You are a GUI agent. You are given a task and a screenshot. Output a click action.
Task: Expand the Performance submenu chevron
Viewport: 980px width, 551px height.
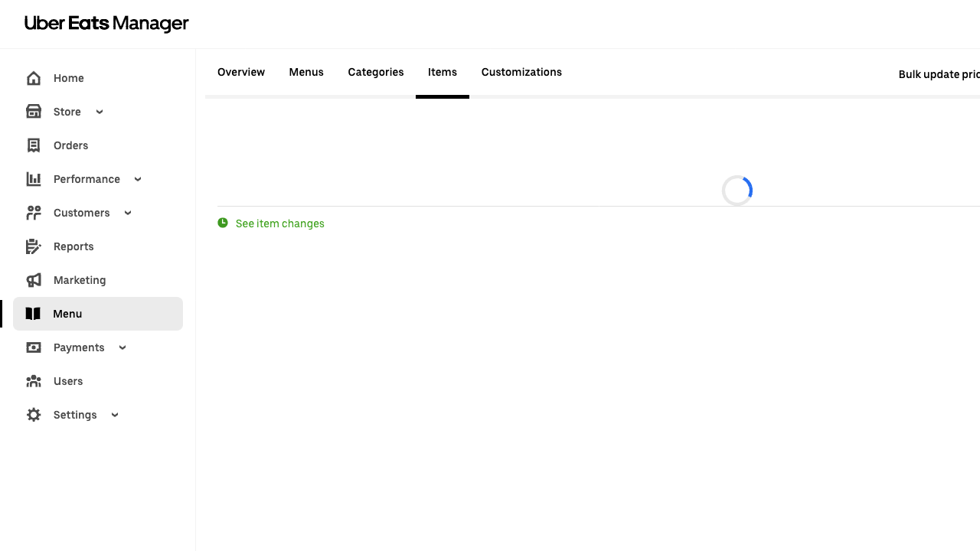point(138,179)
